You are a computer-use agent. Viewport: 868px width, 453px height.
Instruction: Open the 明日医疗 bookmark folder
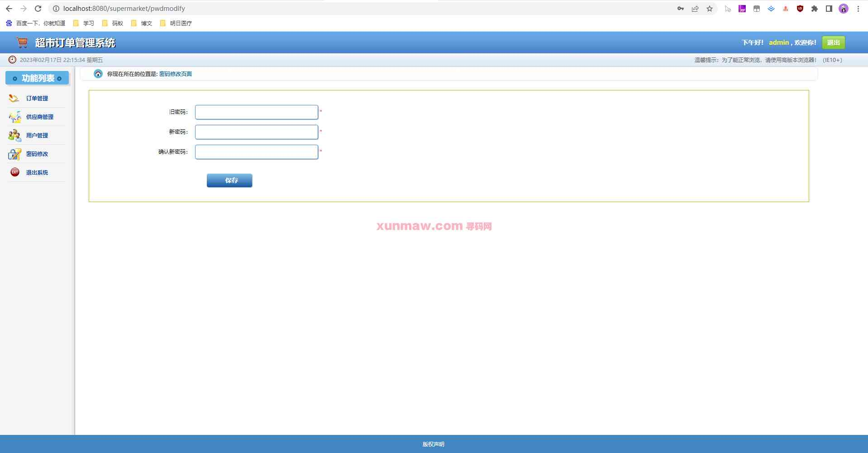(176, 23)
